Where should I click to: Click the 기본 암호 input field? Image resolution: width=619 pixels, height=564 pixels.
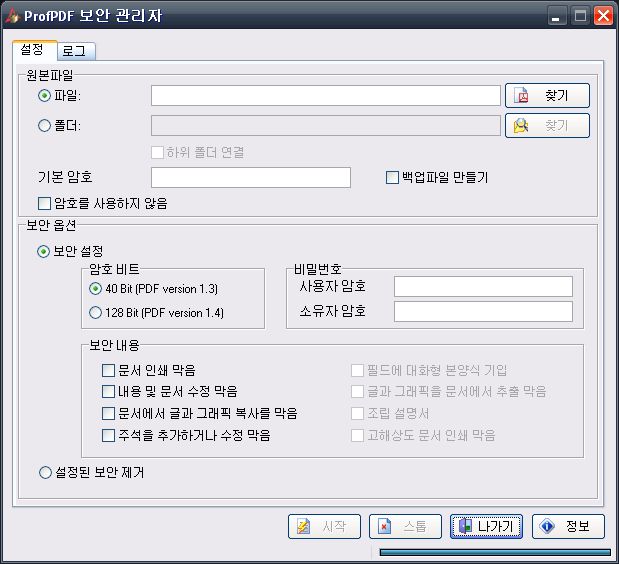[x=251, y=177]
